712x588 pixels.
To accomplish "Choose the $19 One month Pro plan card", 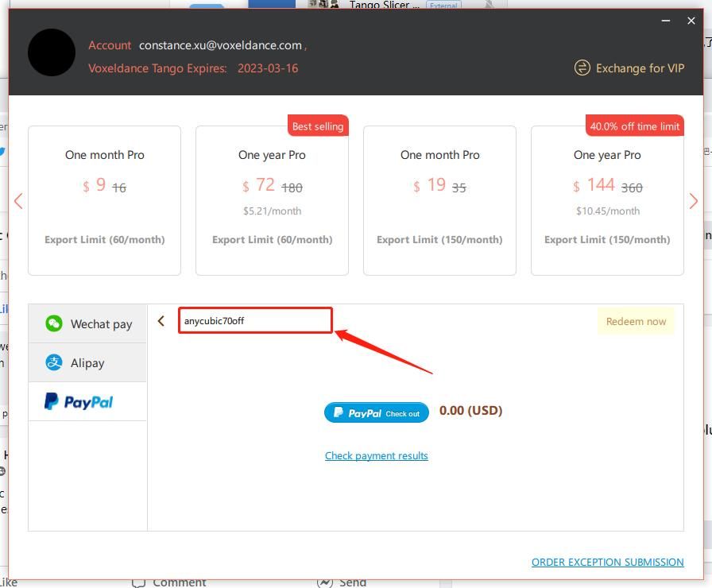I will (x=439, y=201).
